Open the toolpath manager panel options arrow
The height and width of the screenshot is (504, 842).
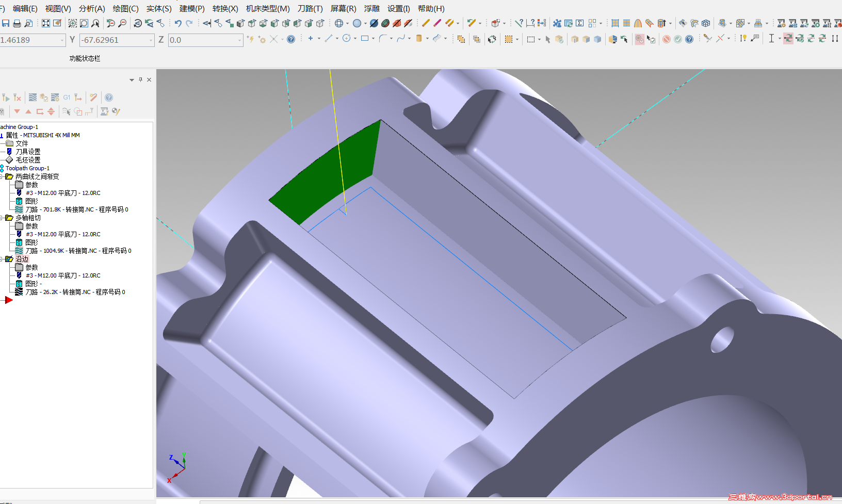pos(132,80)
